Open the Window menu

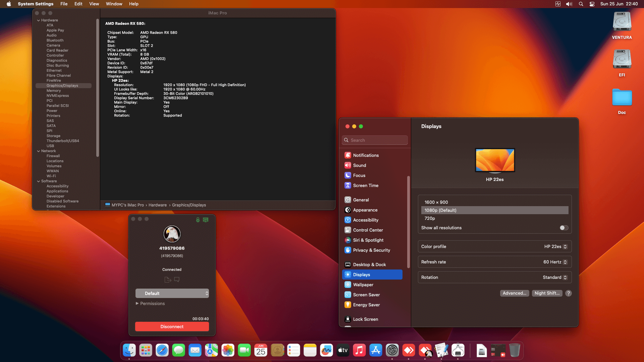pos(114,4)
